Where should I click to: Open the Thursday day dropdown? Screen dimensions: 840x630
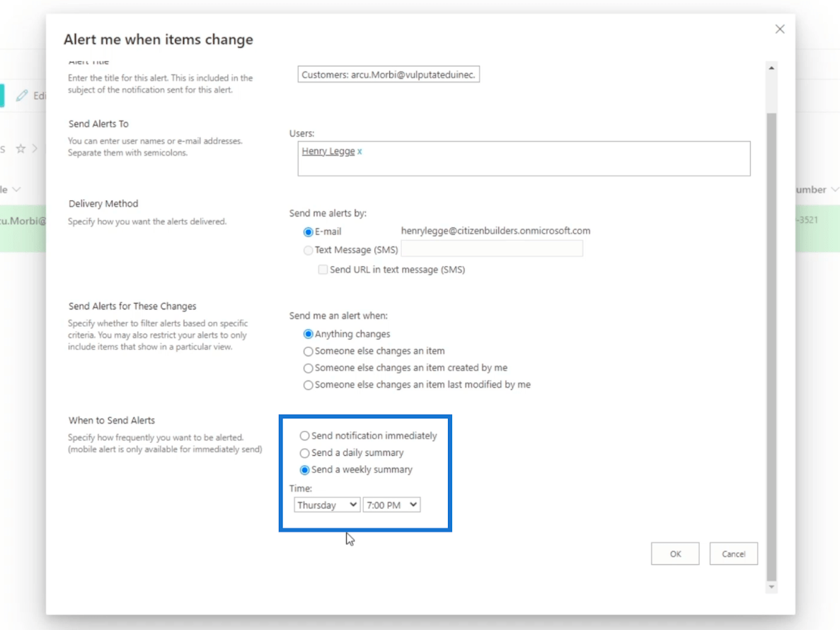(x=327, y=505)
